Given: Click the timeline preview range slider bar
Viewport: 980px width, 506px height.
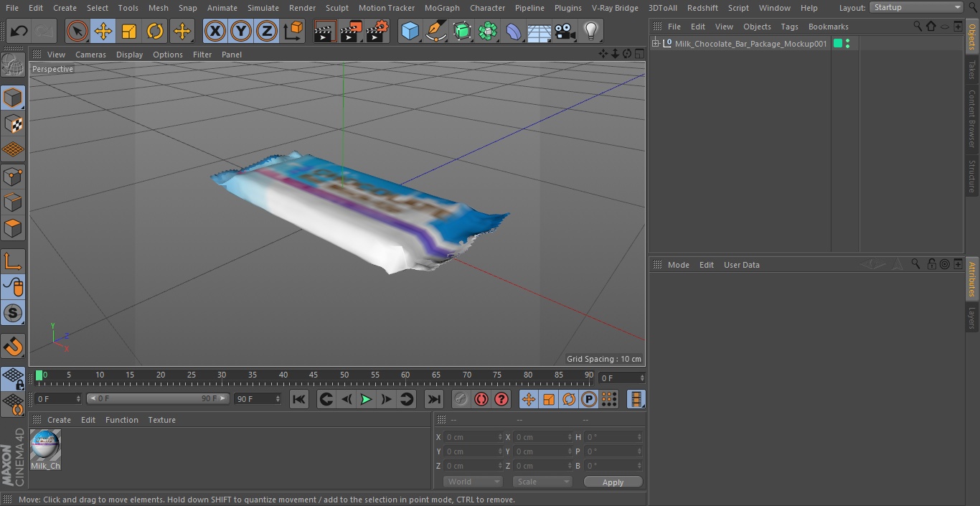Looking at the screenshot, I should 157,398.
